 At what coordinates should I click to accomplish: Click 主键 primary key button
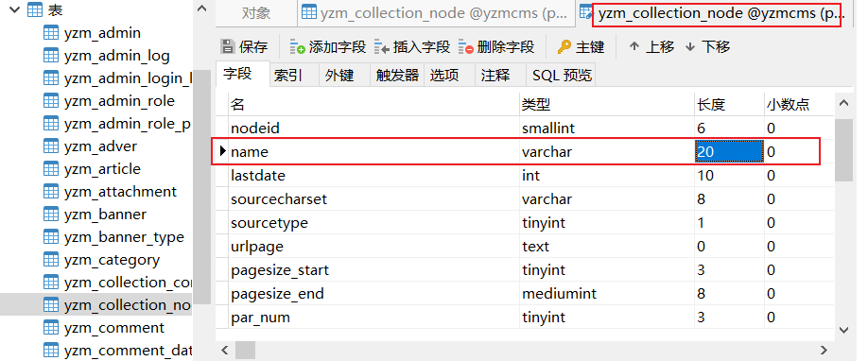tap(581, 47)
